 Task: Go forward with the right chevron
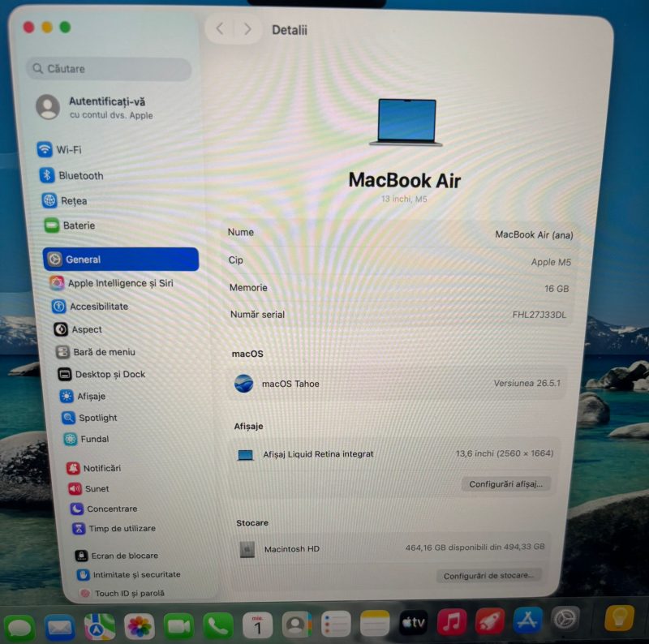click(247, 29)
